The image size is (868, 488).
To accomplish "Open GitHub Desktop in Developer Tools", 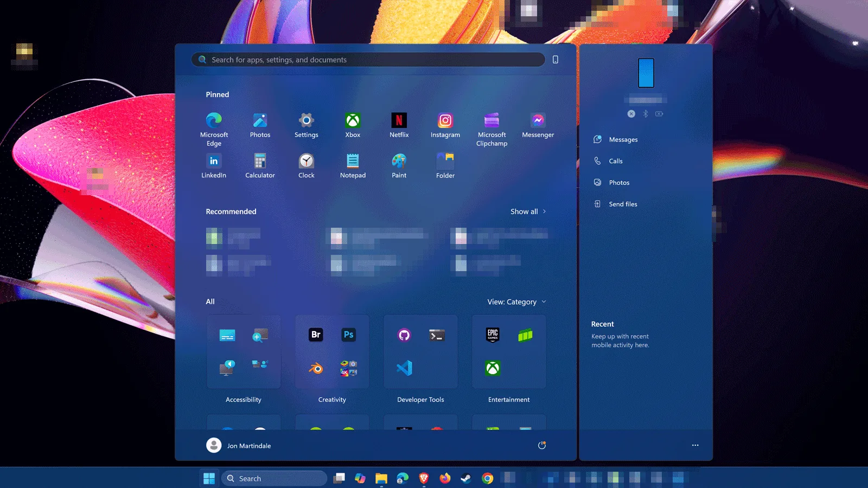I will coord(404,335).
